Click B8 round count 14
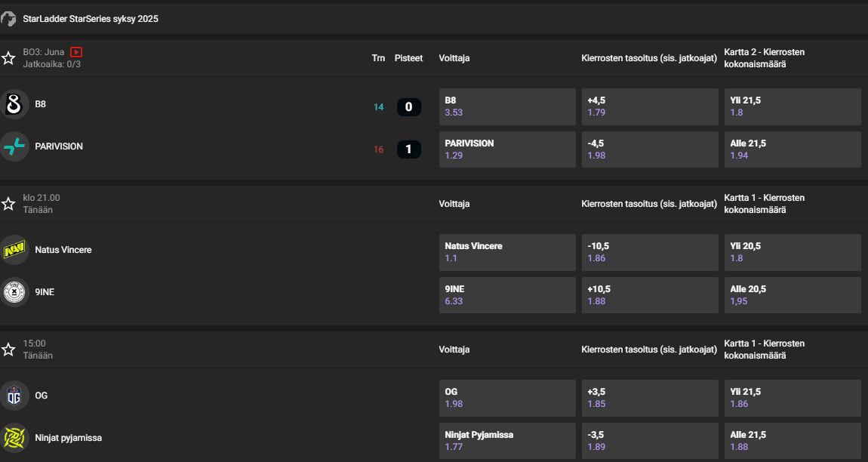 coord(379,107)
